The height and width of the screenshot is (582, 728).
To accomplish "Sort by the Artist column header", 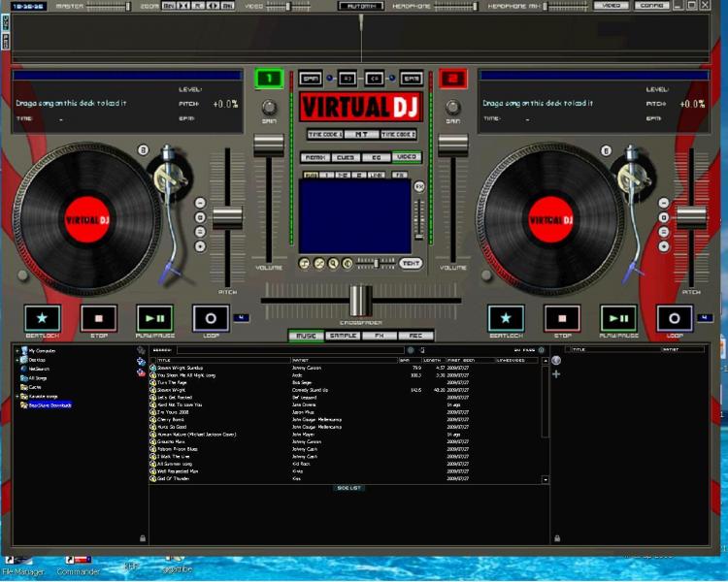I will [344, 360].
